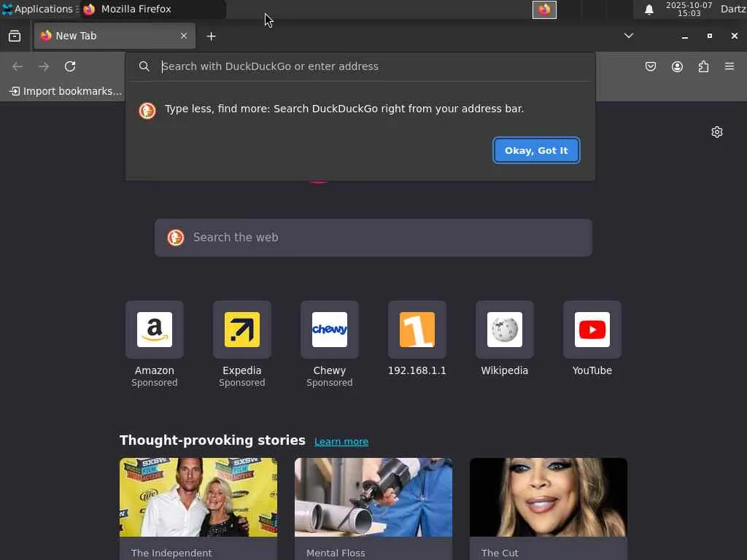This screenshot has height=560, width=747.
Task: Click the Mental Floss source label
Action: coord(336,553)
